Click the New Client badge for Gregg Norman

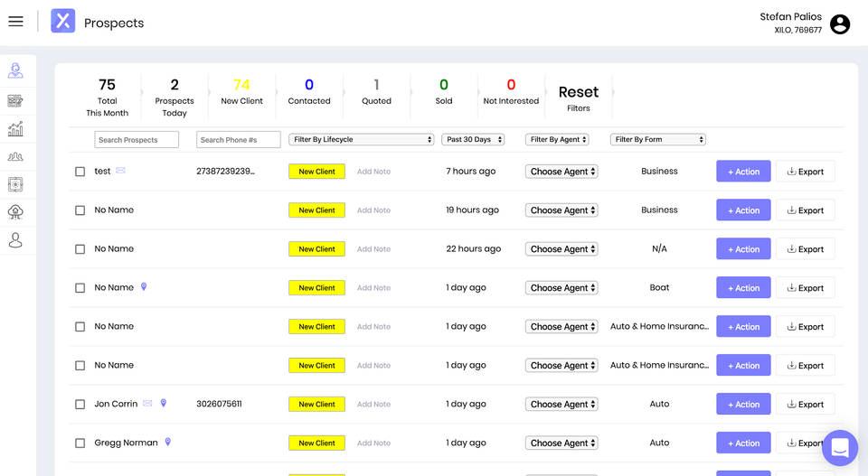click(316, 443)
